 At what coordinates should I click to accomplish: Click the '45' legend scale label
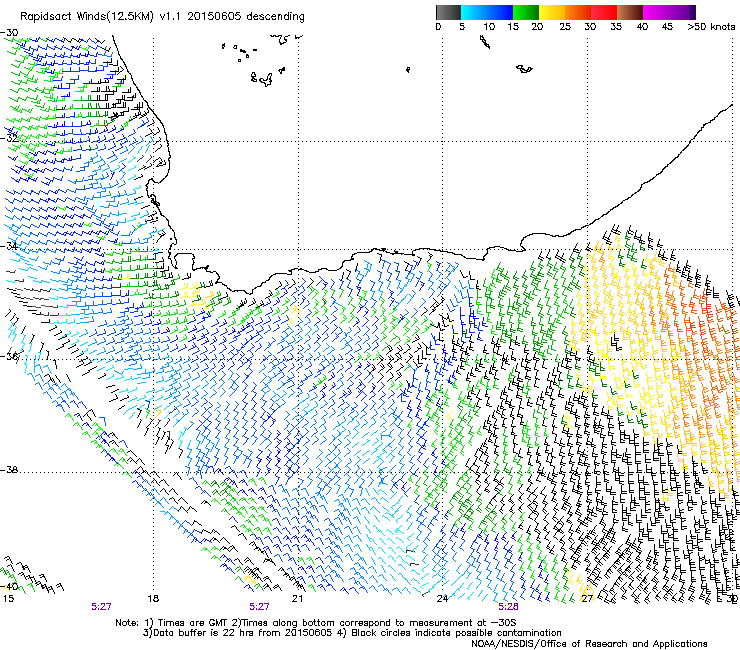(667, 27)
